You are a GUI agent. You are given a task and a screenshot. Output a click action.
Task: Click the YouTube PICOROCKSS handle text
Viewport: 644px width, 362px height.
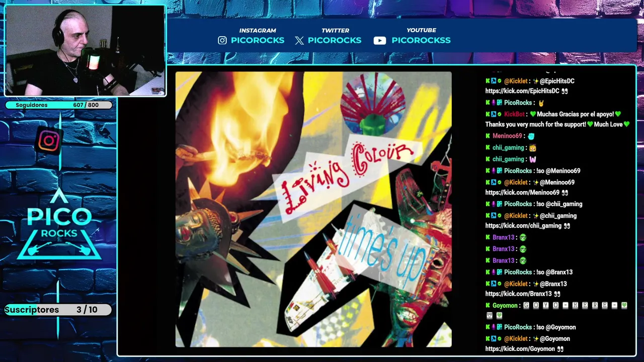(x=421, y=40)
